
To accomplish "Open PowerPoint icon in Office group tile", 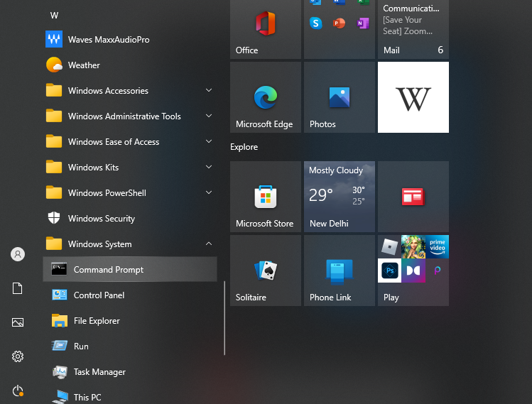I will pyautogui.click(x=339, y=23).
